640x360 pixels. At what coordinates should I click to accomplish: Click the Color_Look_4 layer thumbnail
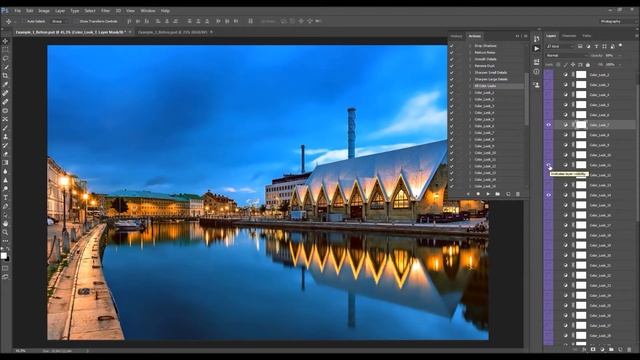point(581,95)
